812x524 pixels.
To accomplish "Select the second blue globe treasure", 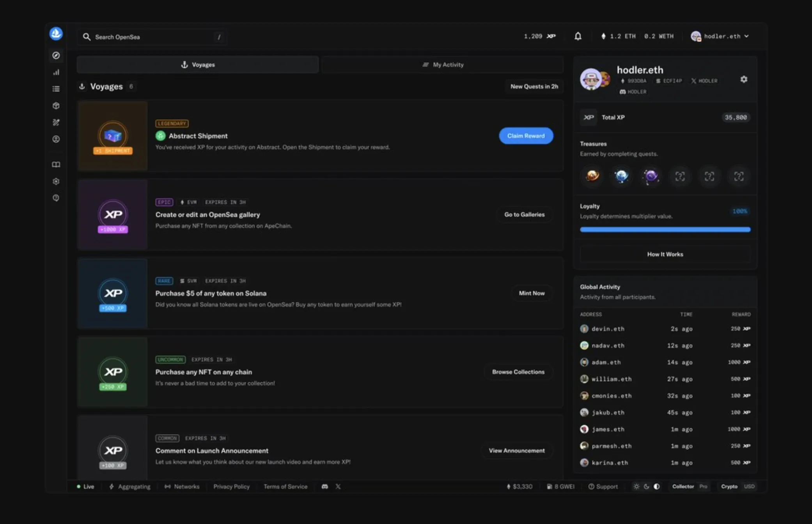I will [x=622, y=176].
